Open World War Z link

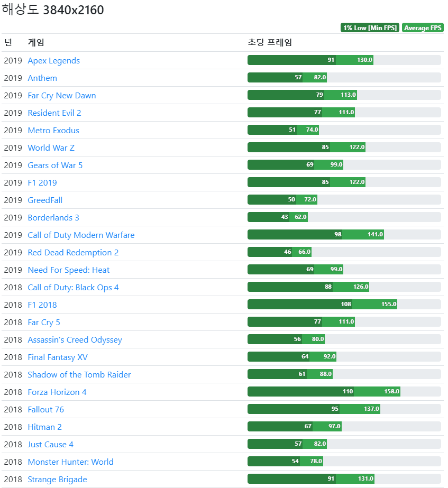click(x=51, y=148)
